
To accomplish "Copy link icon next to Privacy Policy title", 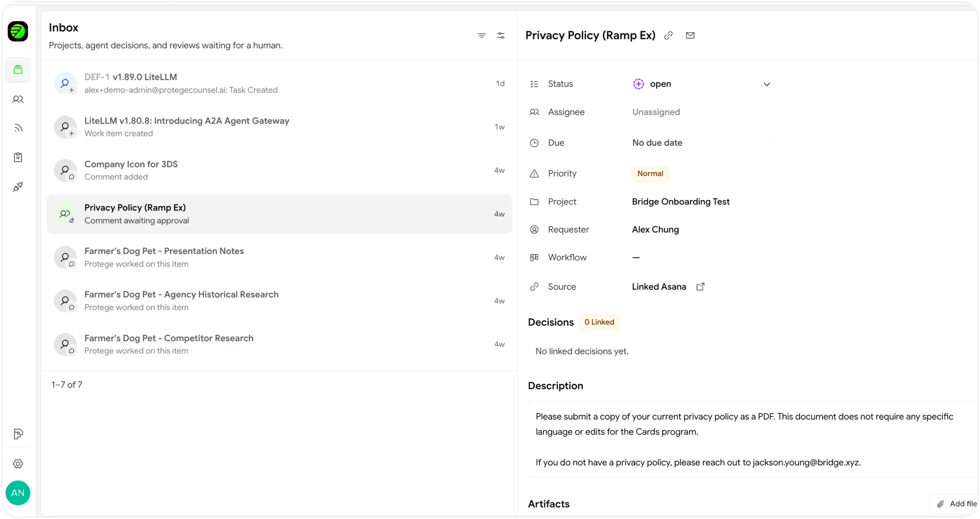I will (x=668, y=36).
